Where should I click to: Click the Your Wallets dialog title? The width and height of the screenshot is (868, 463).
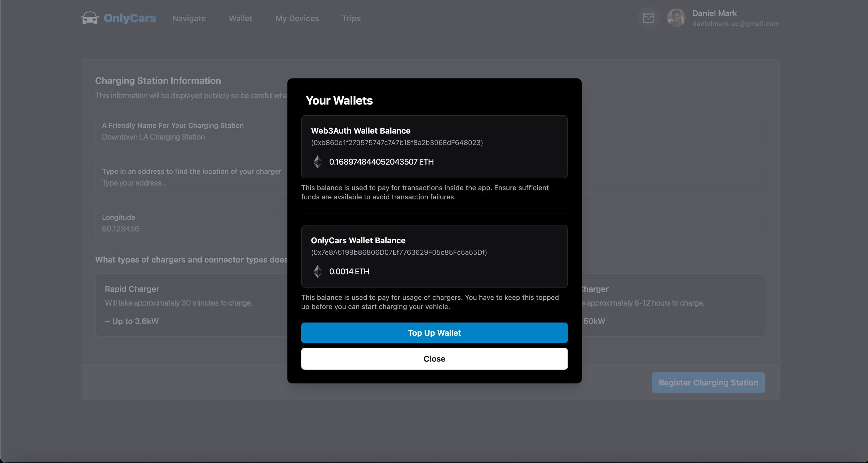coord(339,100)
